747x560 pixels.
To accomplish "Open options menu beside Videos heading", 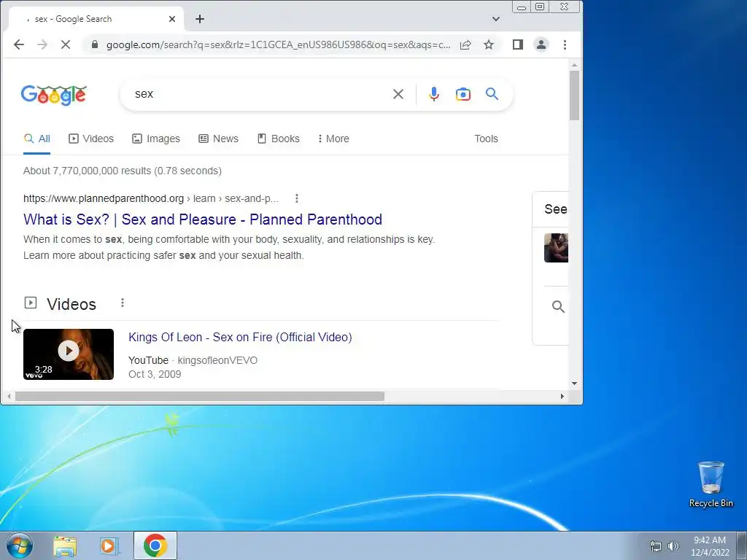I will point(123,303).
